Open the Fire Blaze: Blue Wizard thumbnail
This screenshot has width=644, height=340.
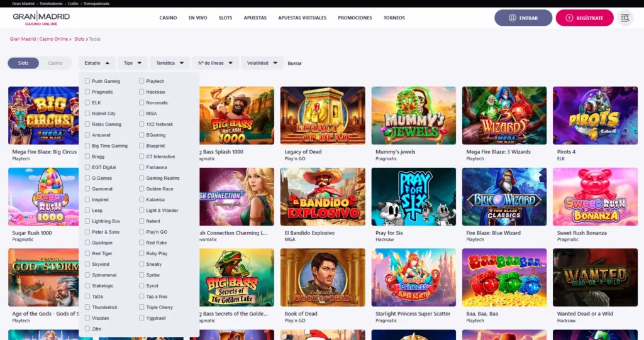click(x=504, y=196)
